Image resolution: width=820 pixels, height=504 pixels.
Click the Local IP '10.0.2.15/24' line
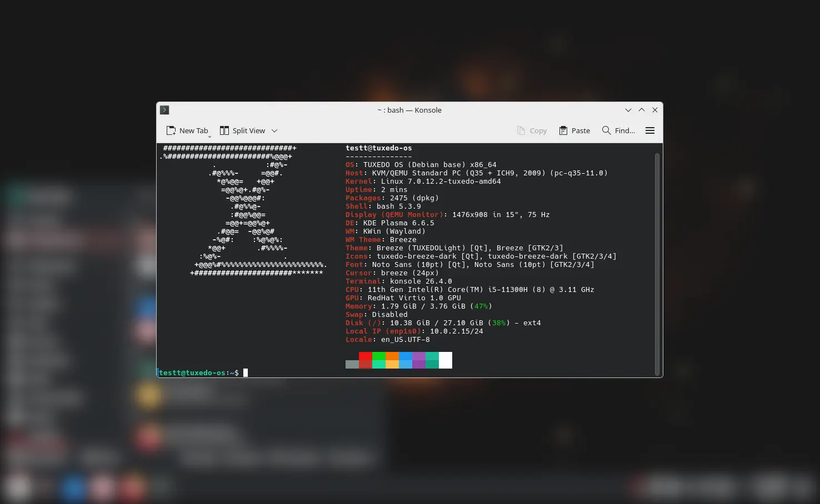click(414, 331)
